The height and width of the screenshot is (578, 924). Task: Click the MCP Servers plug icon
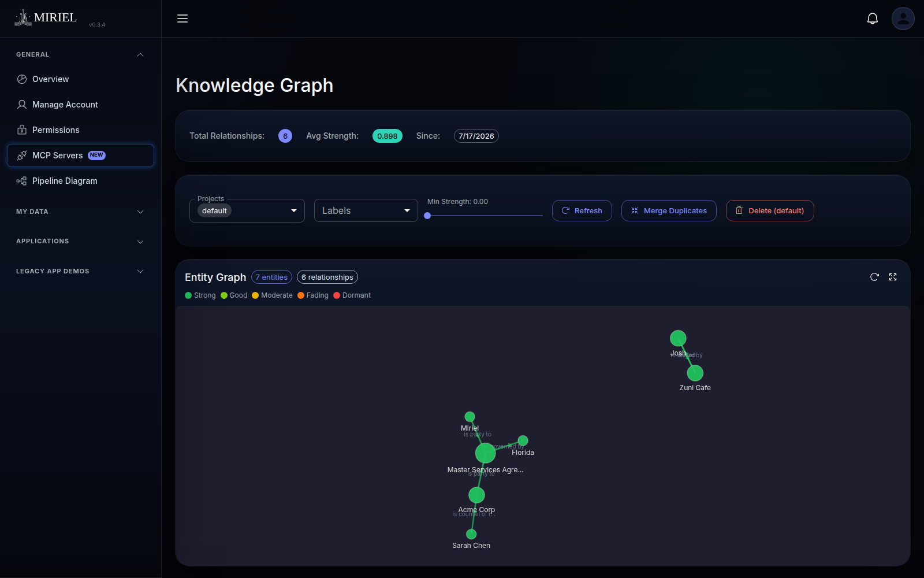pyautogui.click(x=22, y=155)
